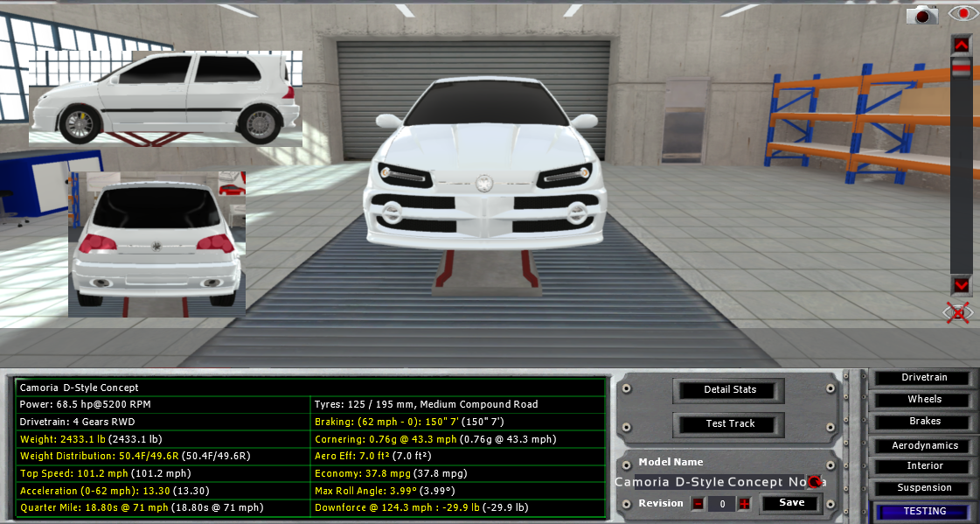Viewport: 980px width, 524px height.
Task: Open the Test Track
Action: click(730, 424)
